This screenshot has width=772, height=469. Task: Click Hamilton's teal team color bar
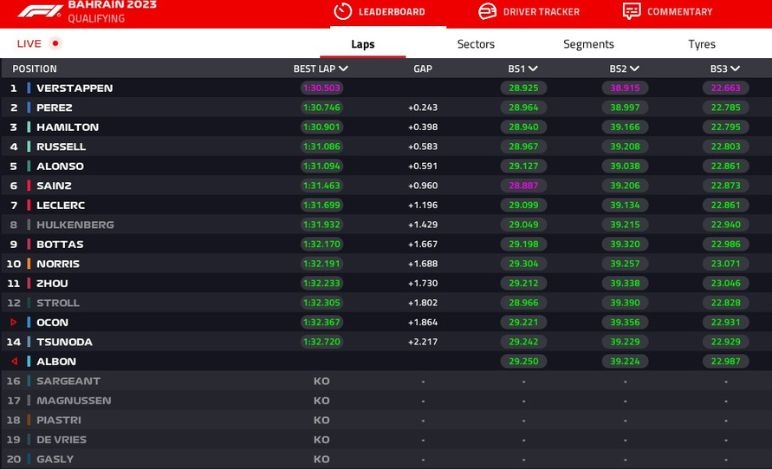pos(29,127)
